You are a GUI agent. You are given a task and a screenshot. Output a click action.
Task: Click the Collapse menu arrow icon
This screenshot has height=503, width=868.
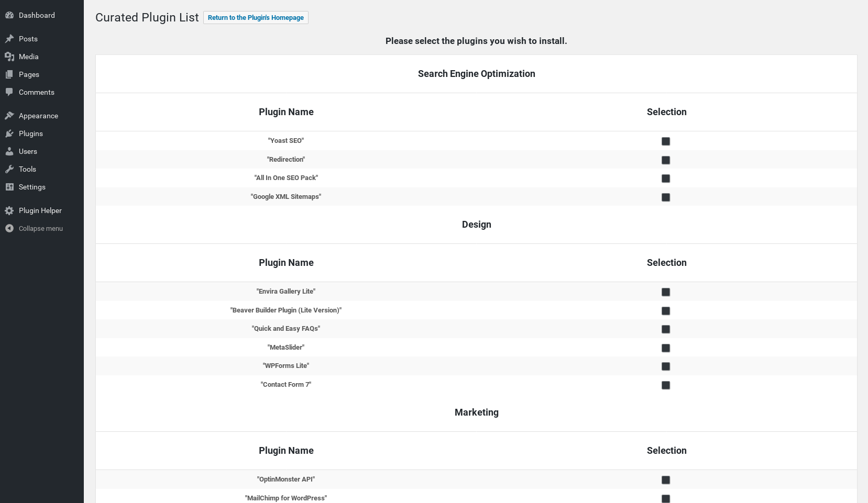point(9,228)
